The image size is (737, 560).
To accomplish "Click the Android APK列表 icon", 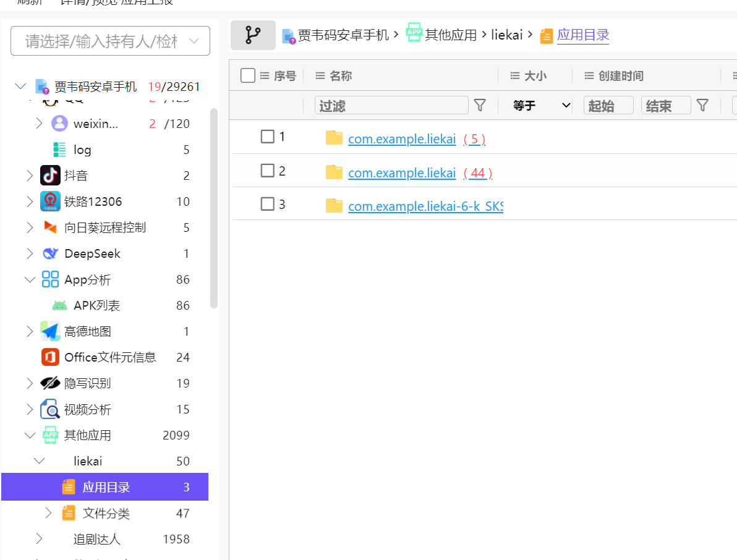I will [x=59, y=305].
